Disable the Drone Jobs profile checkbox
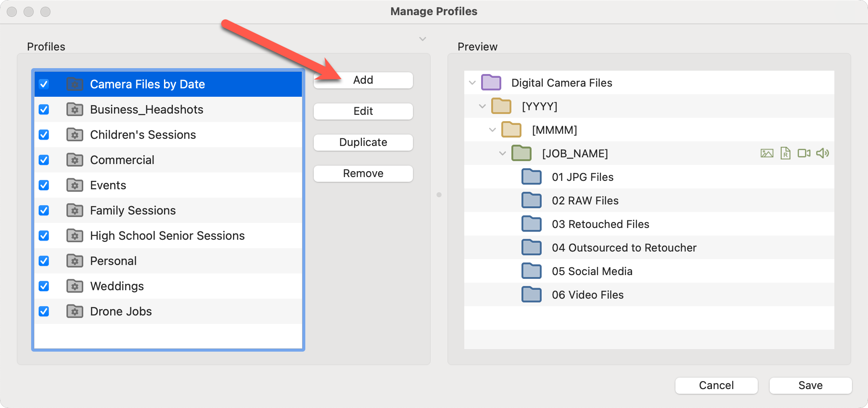Image resolution: width=868 pixels, height=408 pixels. pyautogui.click(x=44, y=311)
